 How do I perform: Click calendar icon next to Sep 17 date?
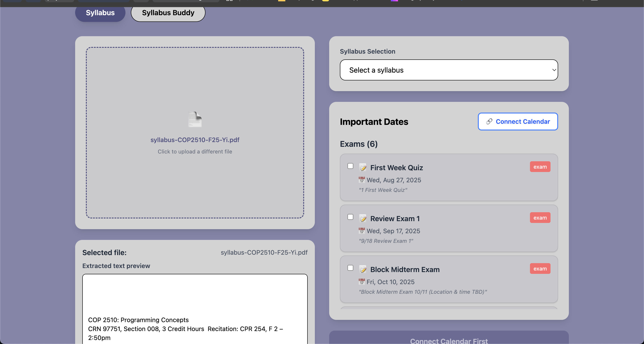pos(362,231)
